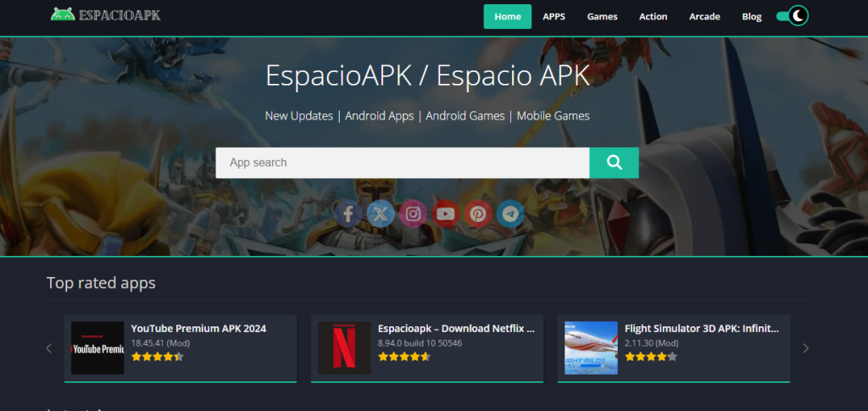Open the YouTube social icon
The image size is (868, 411).
tap(445, 214)
